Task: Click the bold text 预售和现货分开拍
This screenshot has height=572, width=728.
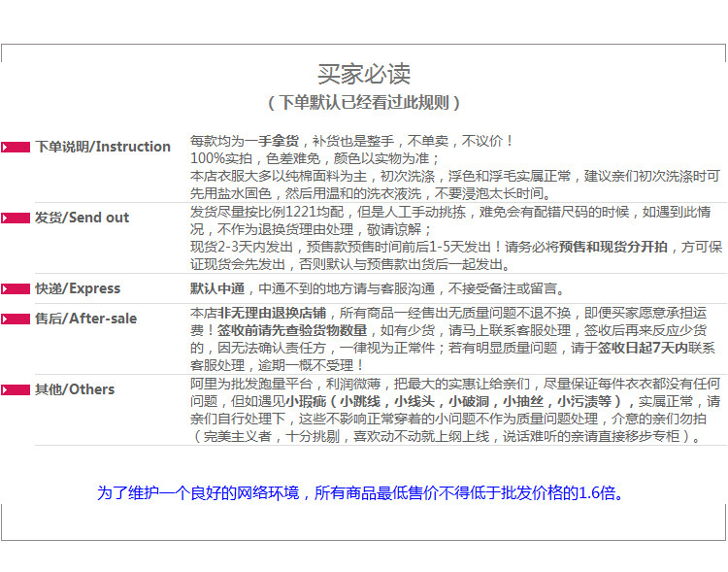Action: [x=613, y=247]
